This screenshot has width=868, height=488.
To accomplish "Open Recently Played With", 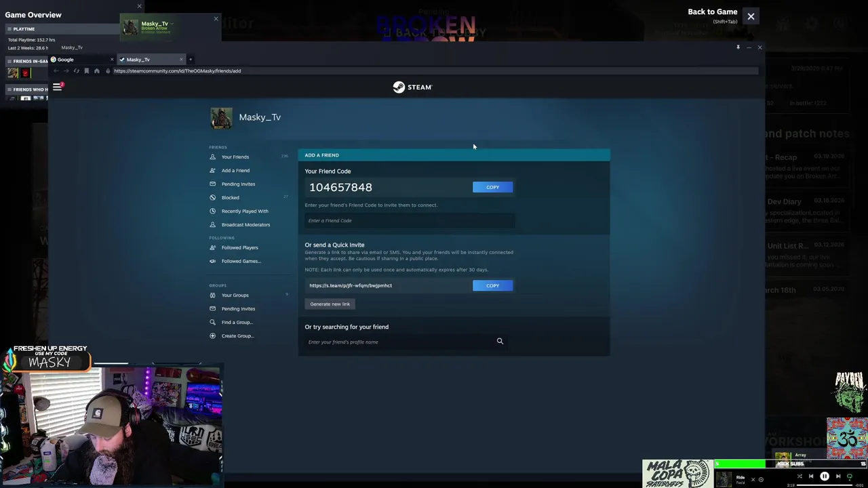I will coord(245,211).
